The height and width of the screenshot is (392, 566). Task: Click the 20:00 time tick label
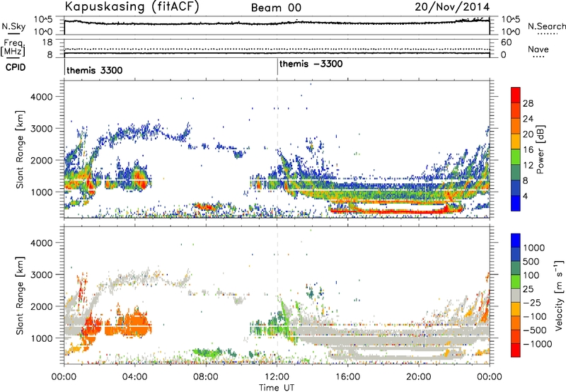[x=418, y=377]
